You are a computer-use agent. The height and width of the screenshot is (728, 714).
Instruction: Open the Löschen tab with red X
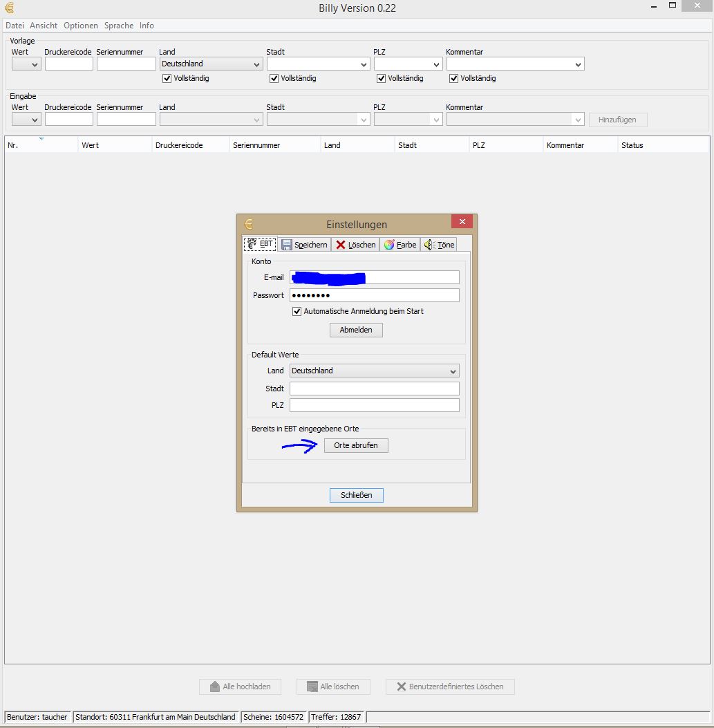point(355,245)
